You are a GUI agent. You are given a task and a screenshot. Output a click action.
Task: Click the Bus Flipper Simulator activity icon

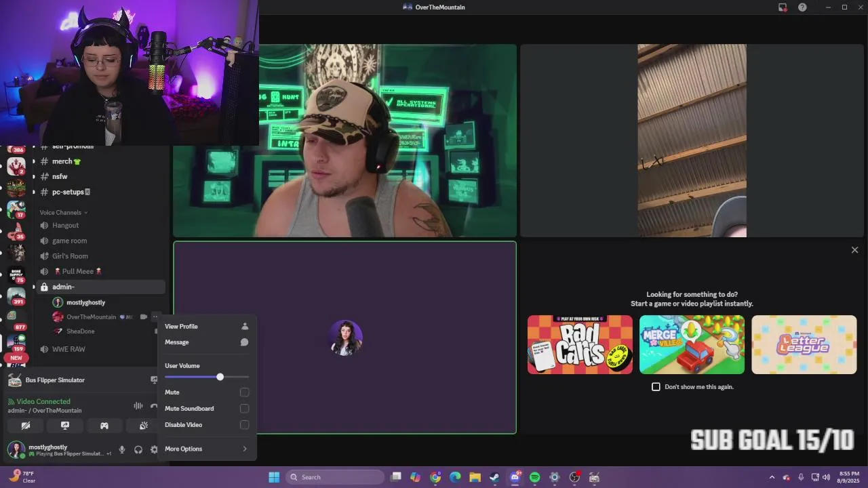tap(14, 380)
